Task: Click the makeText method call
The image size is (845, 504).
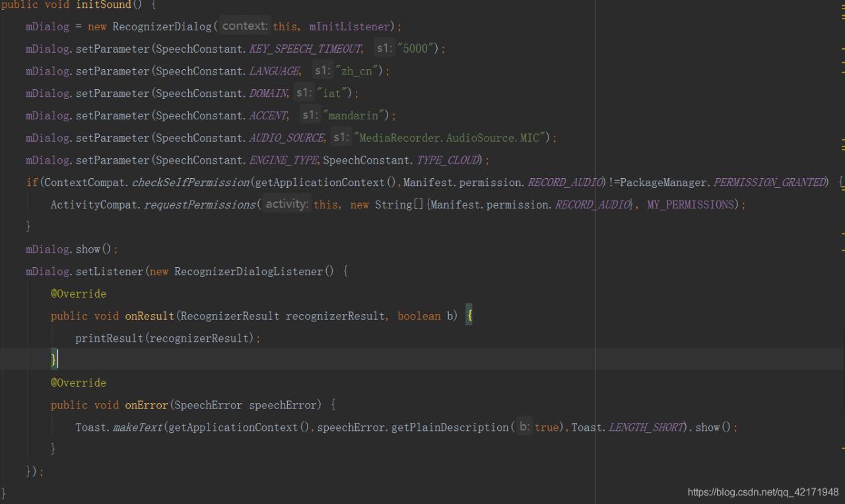Action: [138, 427]
